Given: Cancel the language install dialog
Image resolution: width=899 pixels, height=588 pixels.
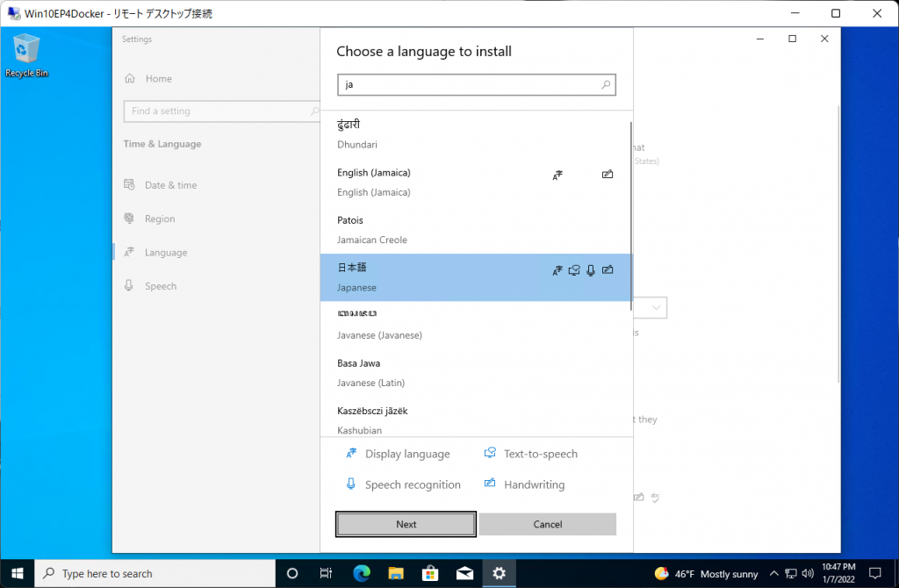Looking at the screenshot, I should 548,524.
